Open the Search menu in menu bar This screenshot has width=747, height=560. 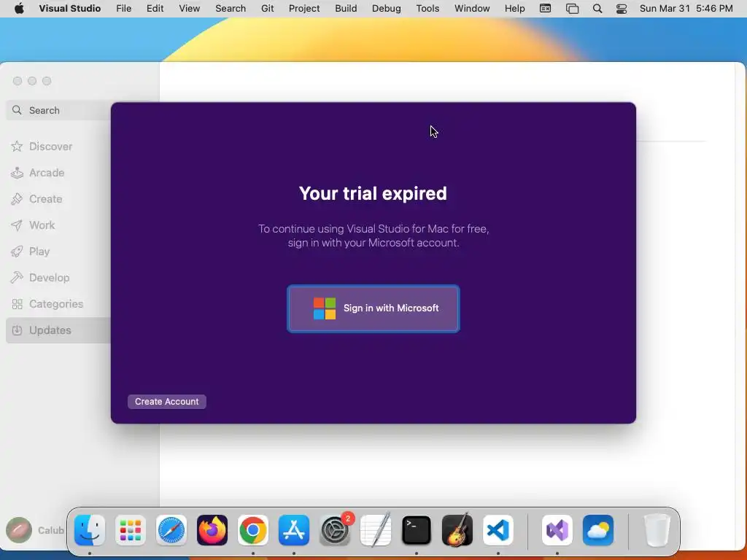231,9
